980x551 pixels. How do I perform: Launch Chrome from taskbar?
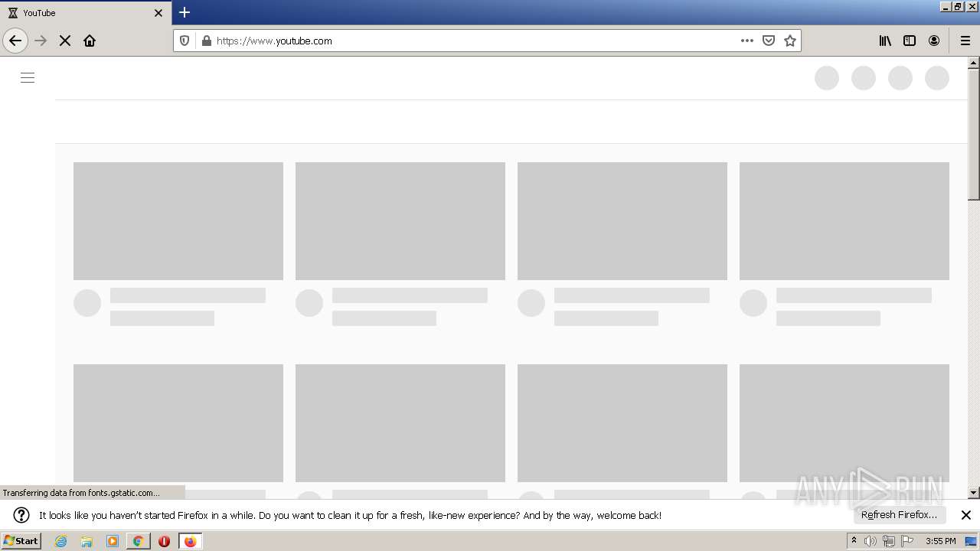pyautogui.click(x=139, y=541)
